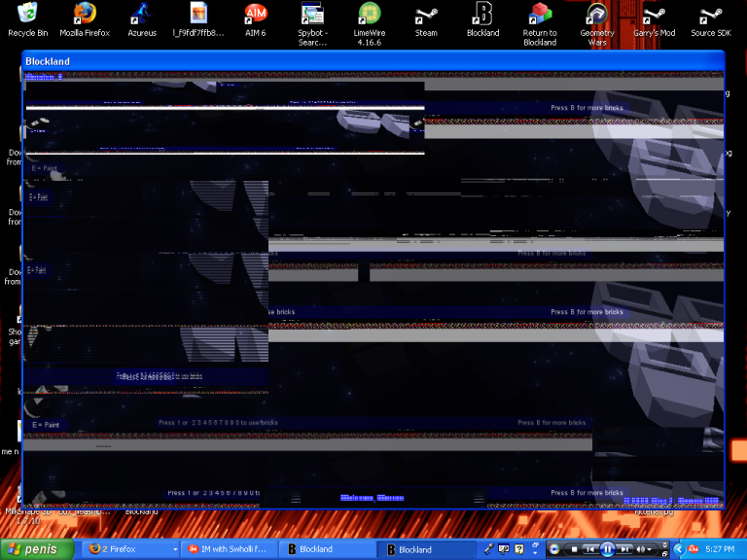Click the language bar microphone icon

(x=489, y=549)
